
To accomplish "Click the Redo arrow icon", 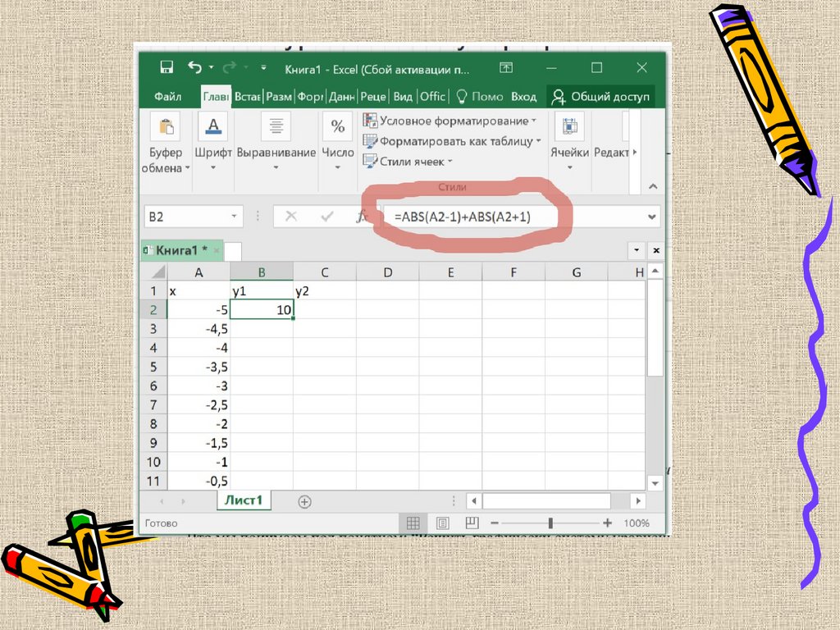I will (x=230, y=67).
